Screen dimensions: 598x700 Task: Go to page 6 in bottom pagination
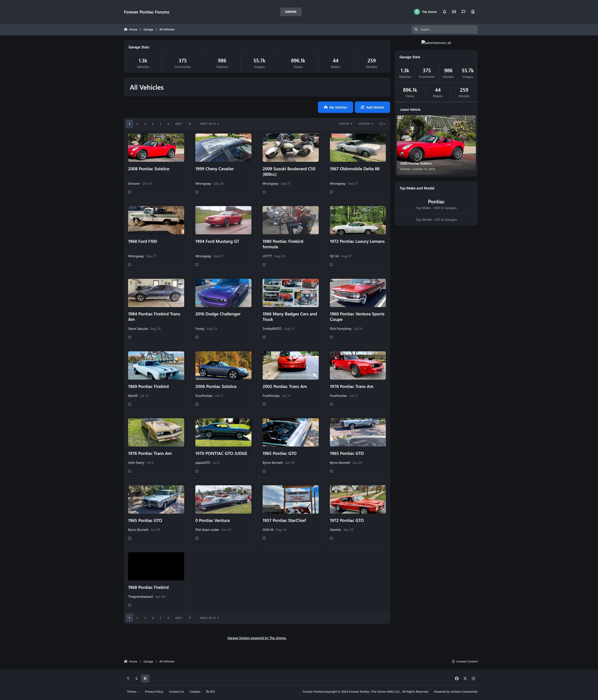168,618
